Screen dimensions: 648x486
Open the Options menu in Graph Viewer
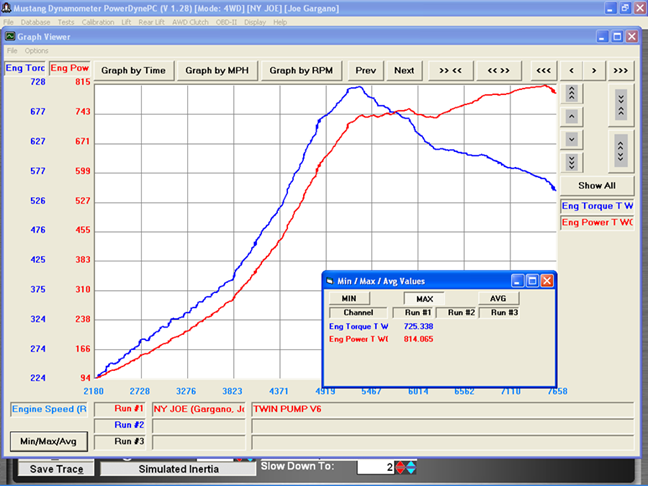point(37,51)
